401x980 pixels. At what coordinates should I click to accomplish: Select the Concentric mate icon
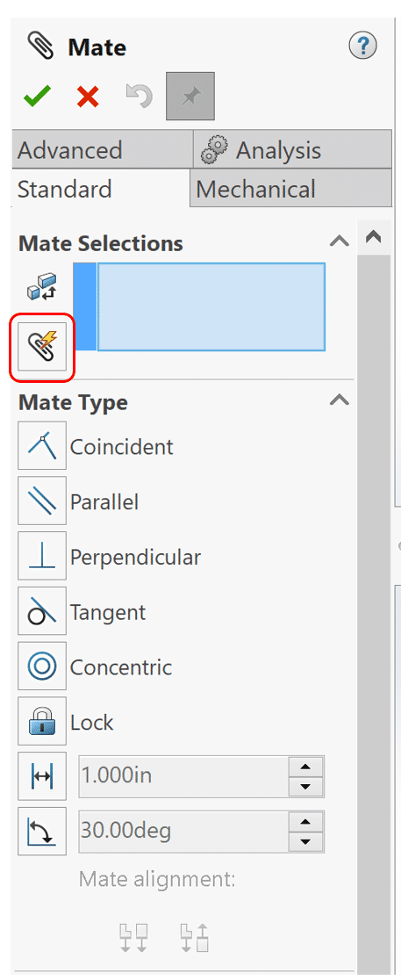coord(42,666)
